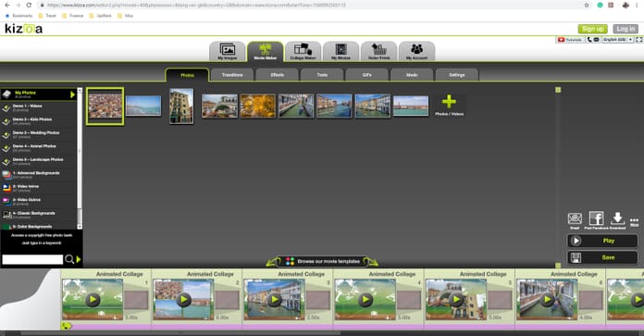644x336 pixels.
Task: Click the Save movie button
Action: pyautogui.click(x=602, y=257)
